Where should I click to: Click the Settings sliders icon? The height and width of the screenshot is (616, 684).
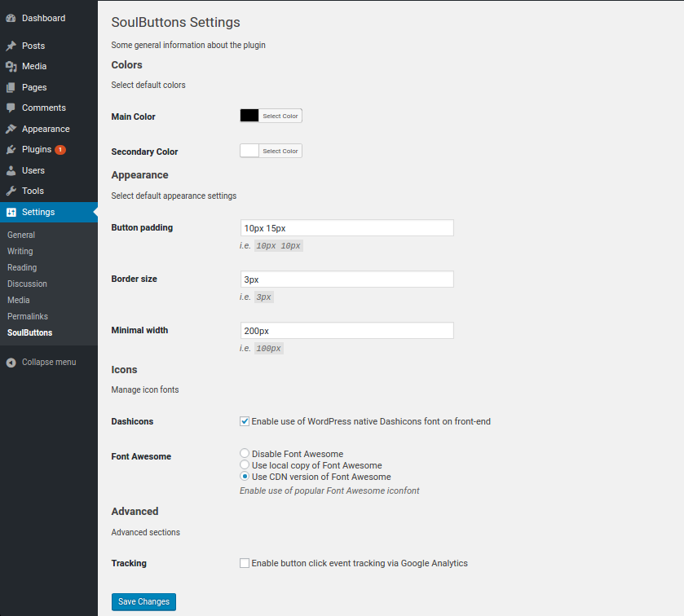11,213
